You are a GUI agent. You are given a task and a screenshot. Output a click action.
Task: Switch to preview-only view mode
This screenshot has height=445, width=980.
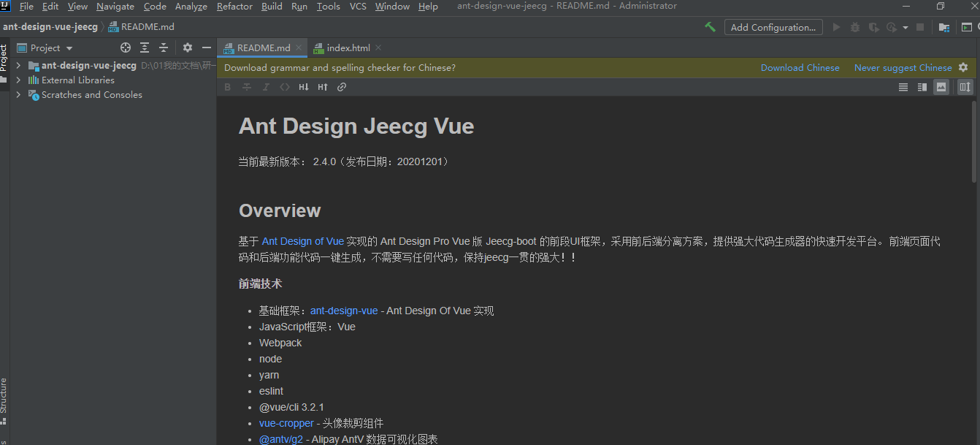tap(941, 87)
